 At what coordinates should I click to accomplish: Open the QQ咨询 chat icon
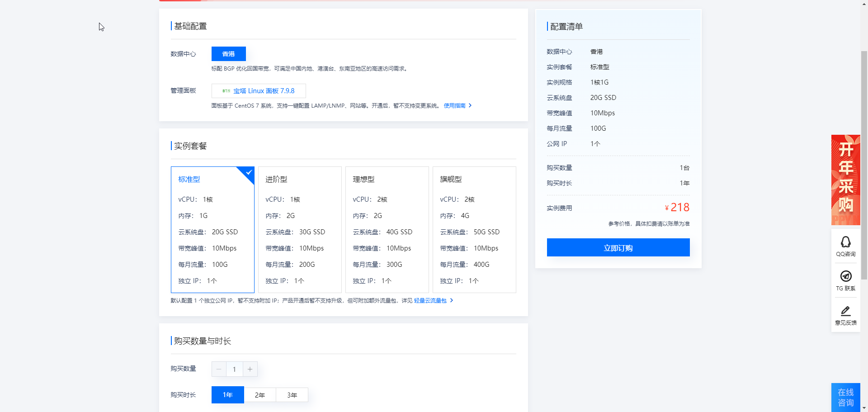coord(845,246)
